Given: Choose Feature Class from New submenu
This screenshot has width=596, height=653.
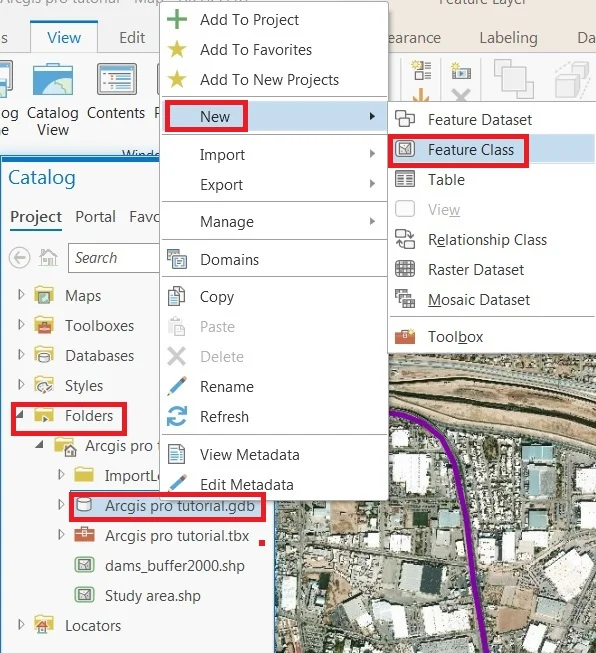Looking at the screenshot, I should pyautogui.click(x=492, y=149).
